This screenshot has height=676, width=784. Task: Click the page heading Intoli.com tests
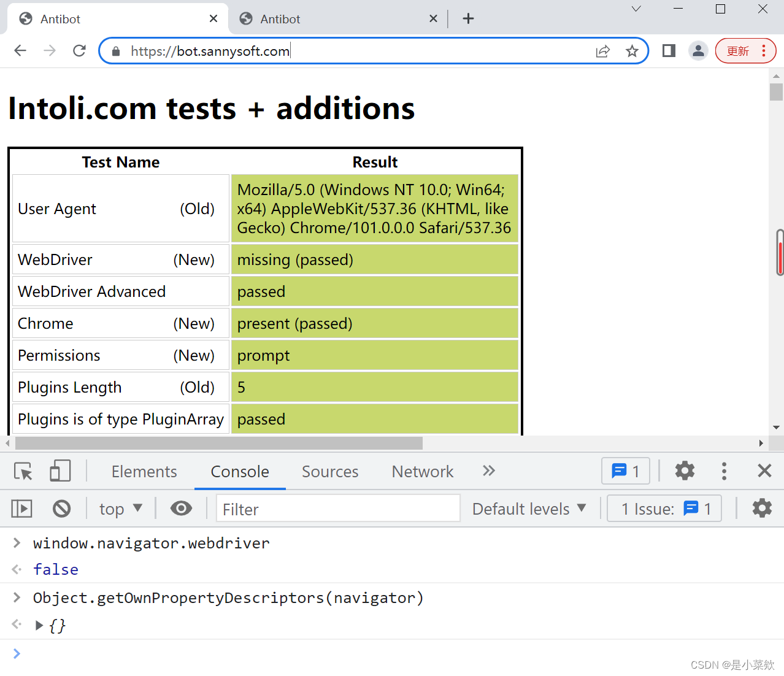(212, 109)
